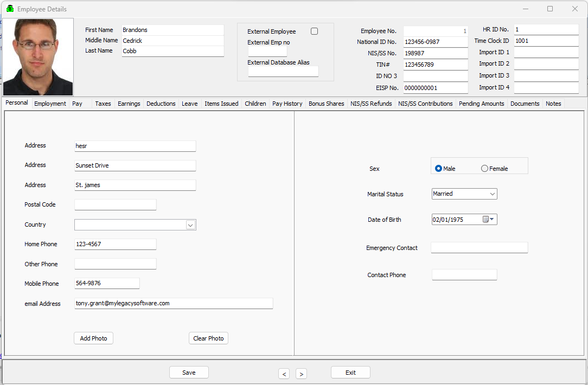Click the Clear Photo button
The image size is (588, 385).
pyautogui.click(x=208, y=338)
